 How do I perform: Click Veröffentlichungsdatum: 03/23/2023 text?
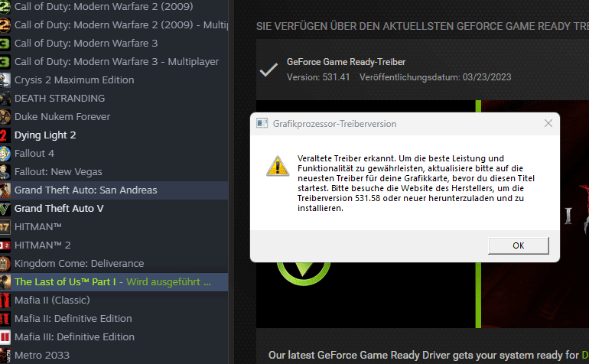point(435,77)
